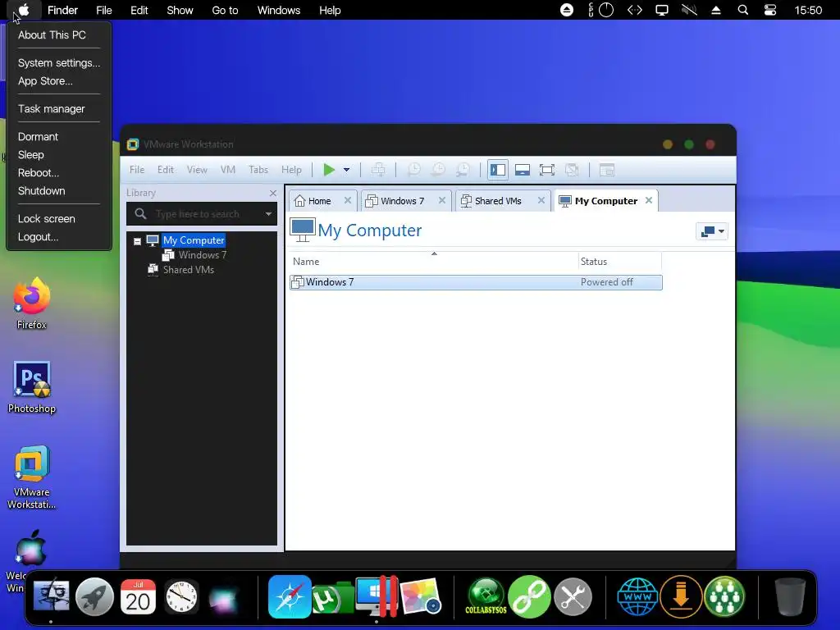Image resolution: width=840 pixels, height=630 pixels.
Task: Choose App Store... in the Apple menu
Action: [46, 81]
